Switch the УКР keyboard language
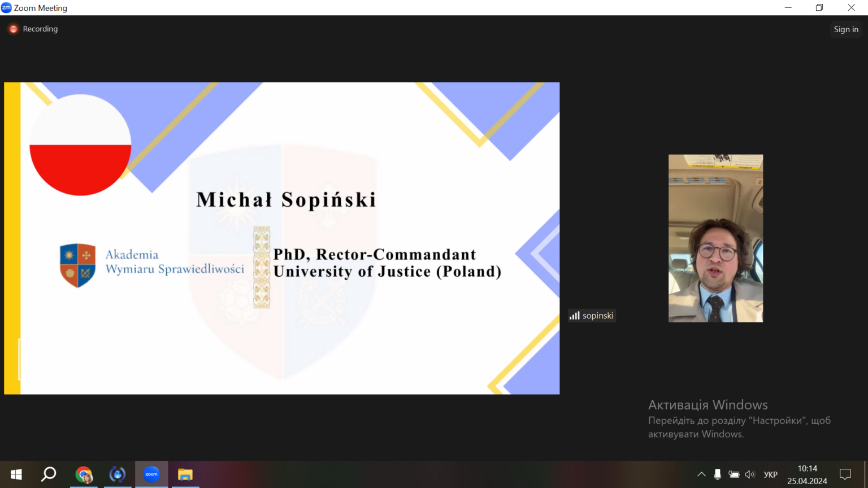Viewport: 868px width, 488px height. point(771,474)
